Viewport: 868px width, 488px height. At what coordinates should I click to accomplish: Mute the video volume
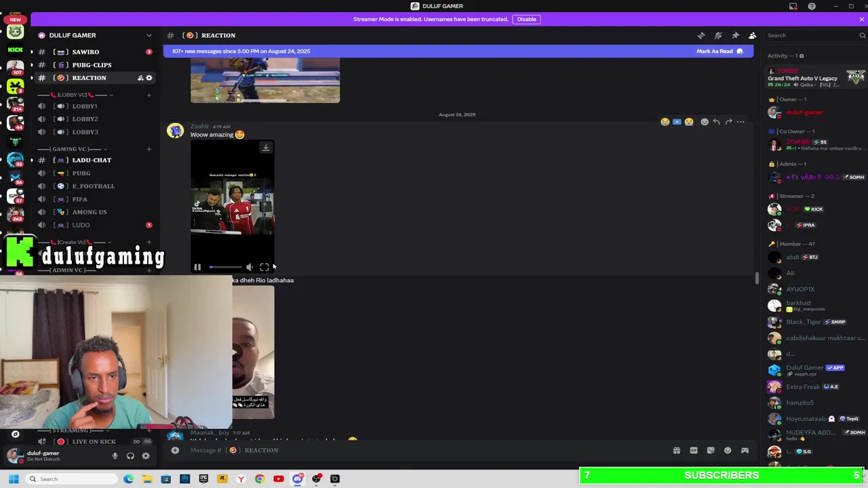pyautogui.click(x=250, y=267)
